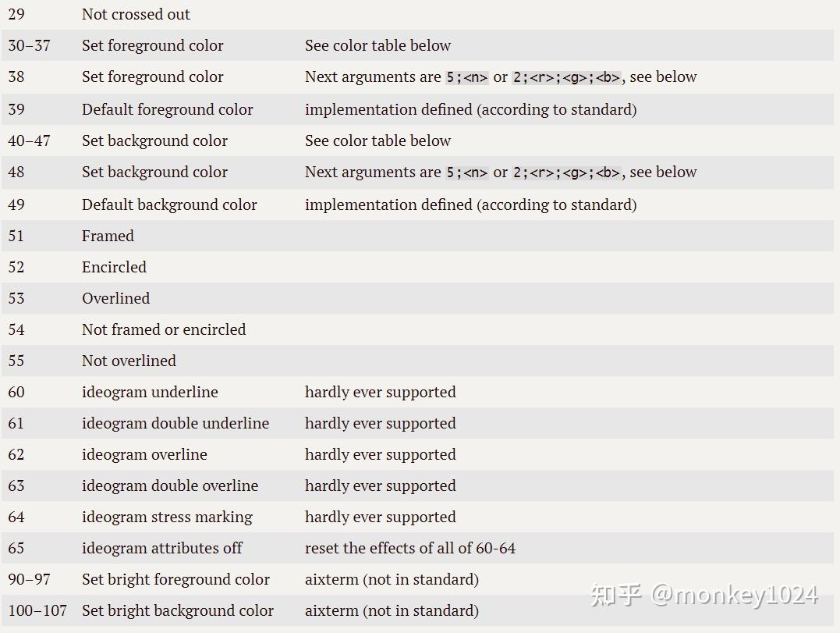Click "reset the effects of all of 60-64"

(410, 548)
